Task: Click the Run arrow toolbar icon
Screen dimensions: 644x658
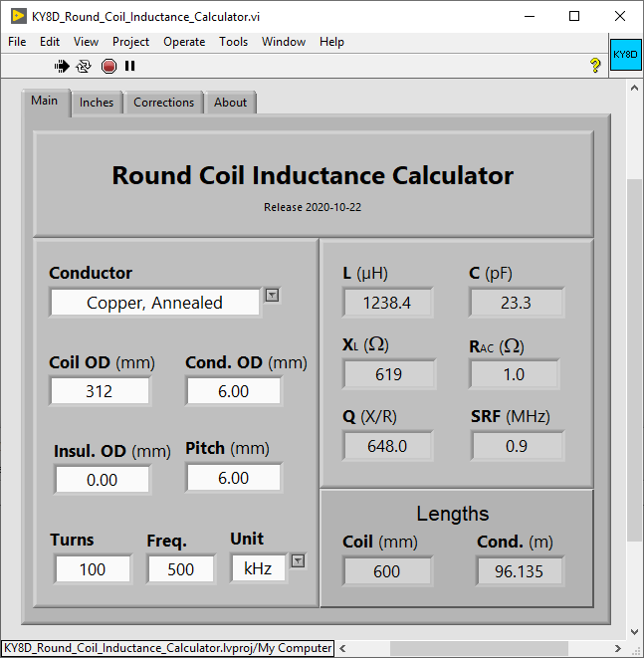Action: [x=62, y=67]
